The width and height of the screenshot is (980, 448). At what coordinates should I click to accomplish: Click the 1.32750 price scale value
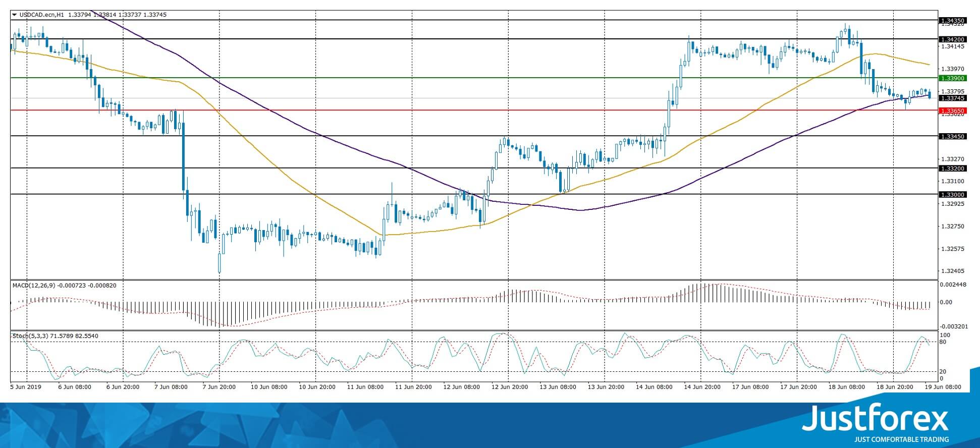tap(953, 227)
